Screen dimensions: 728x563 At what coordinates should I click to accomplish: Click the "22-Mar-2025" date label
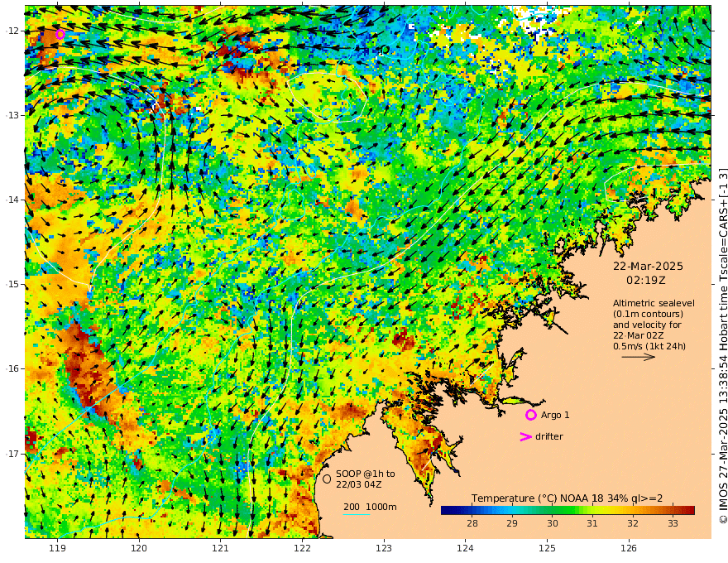pos(648,266)
